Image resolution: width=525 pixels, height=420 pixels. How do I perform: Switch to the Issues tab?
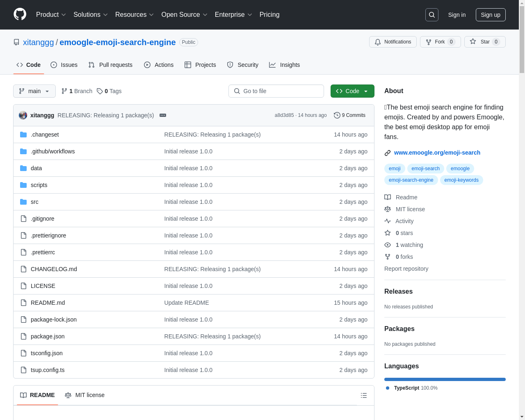tap(64, 65)
